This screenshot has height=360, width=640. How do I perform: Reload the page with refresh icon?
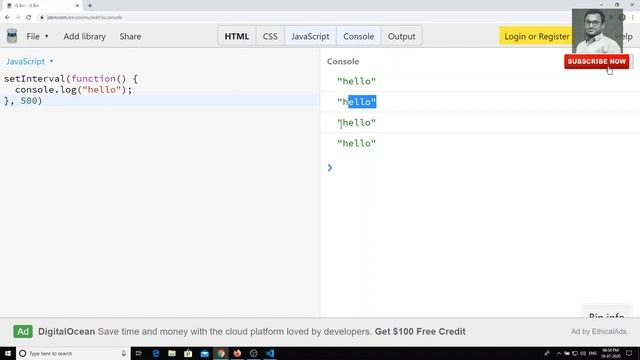click(29, 18)
